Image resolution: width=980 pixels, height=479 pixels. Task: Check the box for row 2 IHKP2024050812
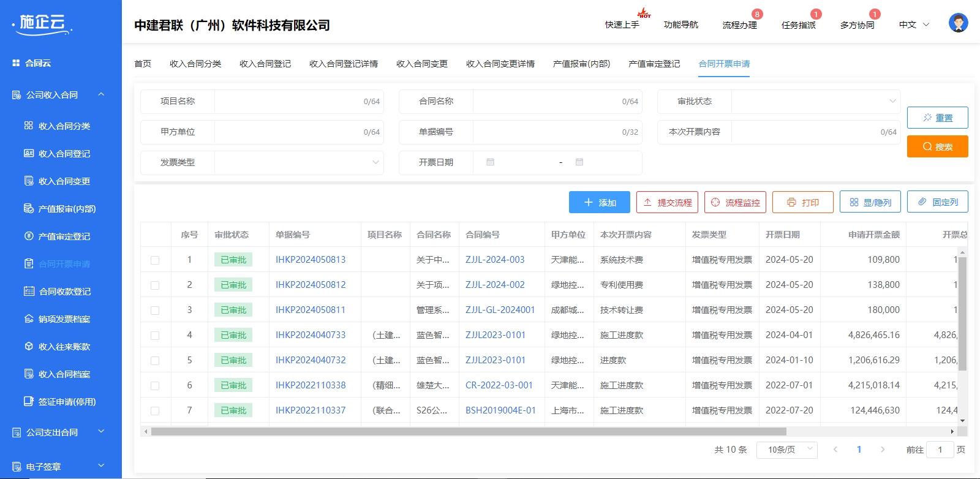click(x=155, y=285)
